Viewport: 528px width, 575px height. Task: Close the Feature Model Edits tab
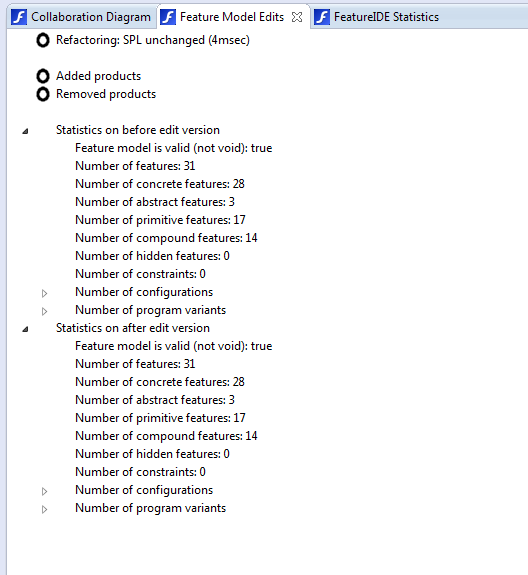(x=297, y=17)
